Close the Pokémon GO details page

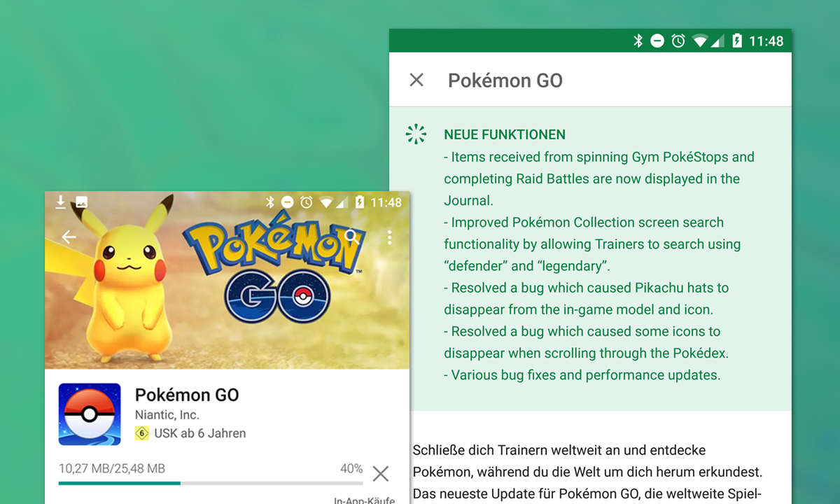(x=416, y=80)
